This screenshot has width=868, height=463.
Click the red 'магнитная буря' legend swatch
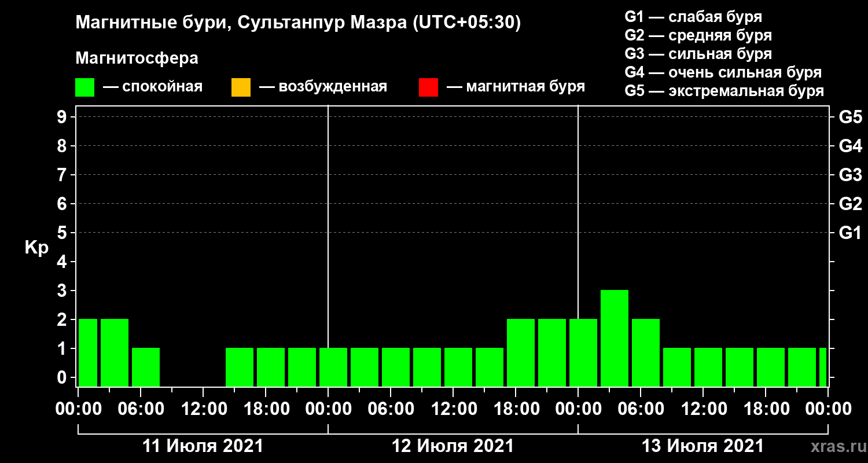[428, 87]
